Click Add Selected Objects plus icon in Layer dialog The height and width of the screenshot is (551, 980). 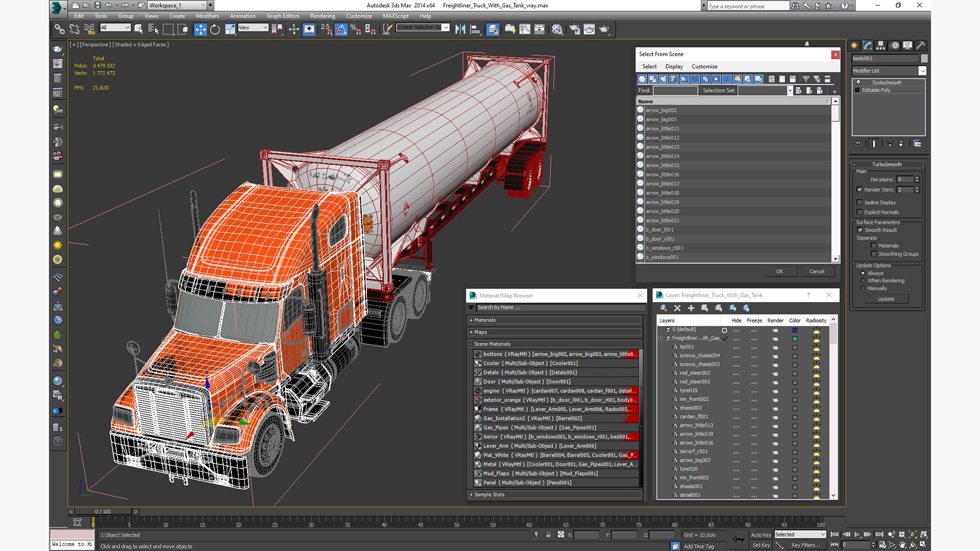(691, 308)
